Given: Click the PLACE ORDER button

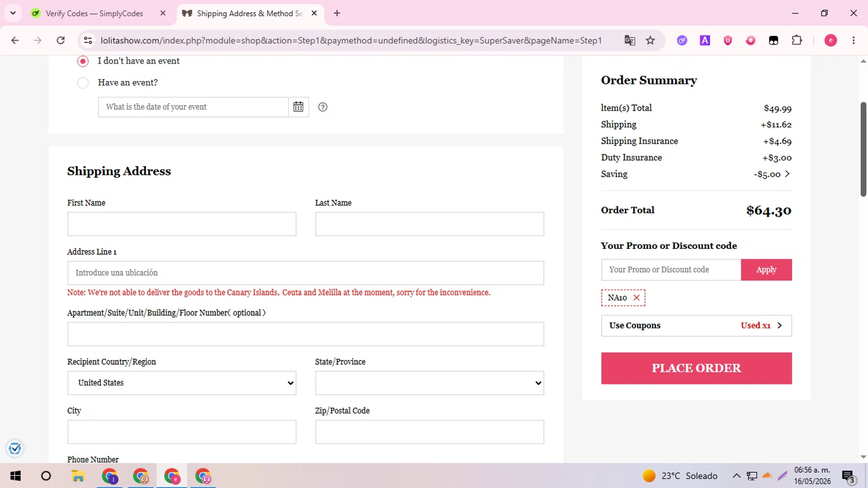Looking at the screenshot, I should pyautogui.click(x=696, y=368).
